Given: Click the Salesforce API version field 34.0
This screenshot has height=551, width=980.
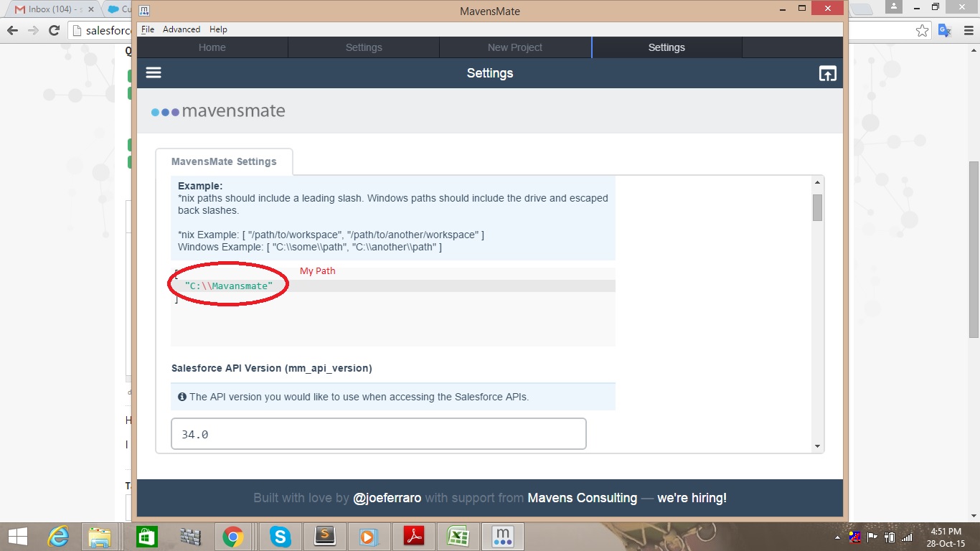Looking at the screenshot, I should [x=379, y=434].
